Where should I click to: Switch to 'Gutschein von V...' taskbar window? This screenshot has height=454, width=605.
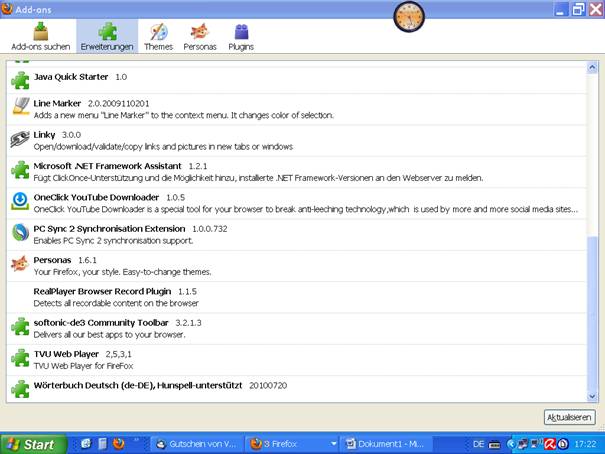pyautogui.click(x=197, y=444)
